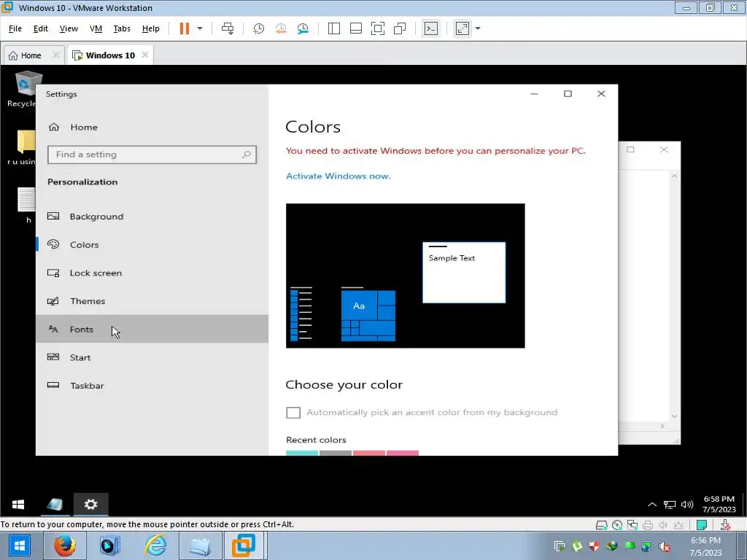This screenshot has height=560, width=747.
Task: Click the scroll down arrow in background window
Action: (674, 416)
